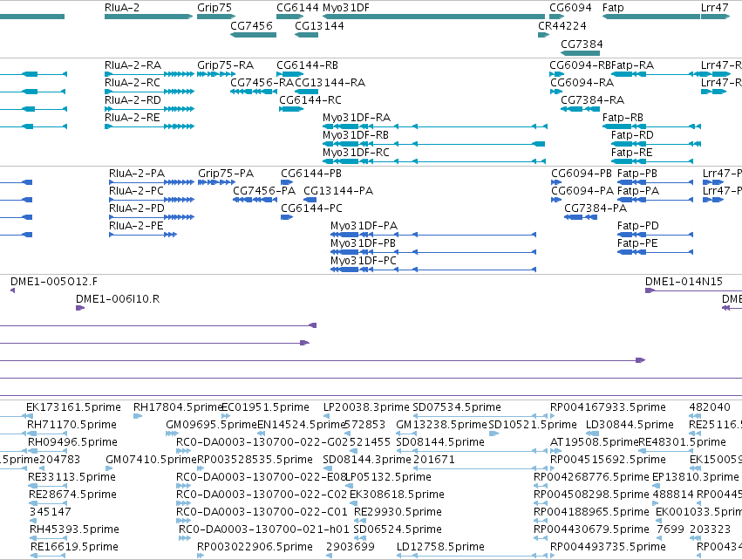Click EST label LD30844.5prime
The height and width of the screenshot is (560, 742).
[630, 425]
